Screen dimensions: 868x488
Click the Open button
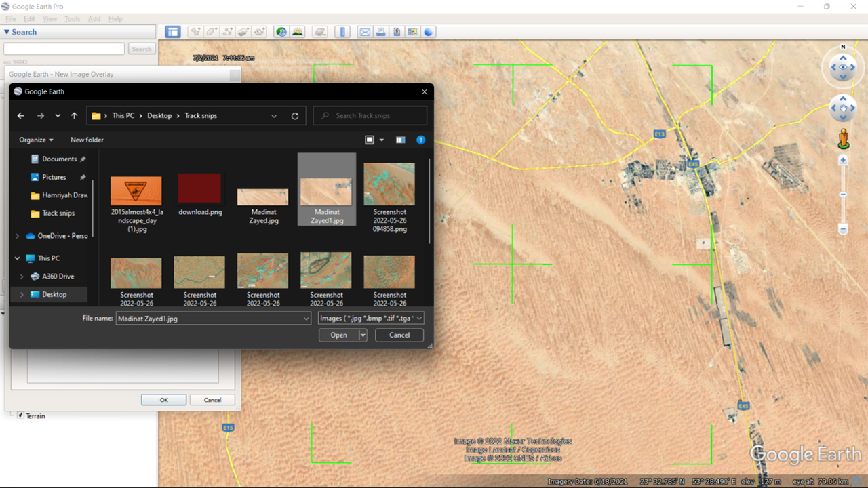(x=338, y=335)
